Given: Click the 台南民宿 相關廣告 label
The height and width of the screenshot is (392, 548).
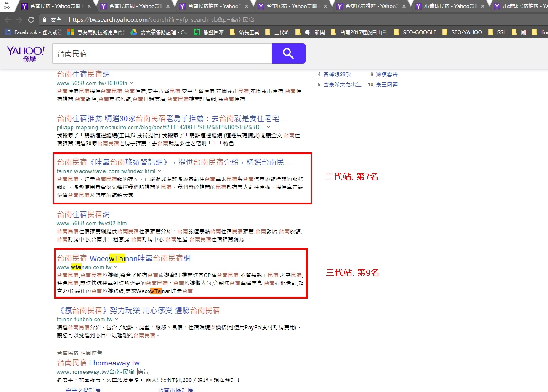Looking at the screenshot, I should (x=80, y=353).
